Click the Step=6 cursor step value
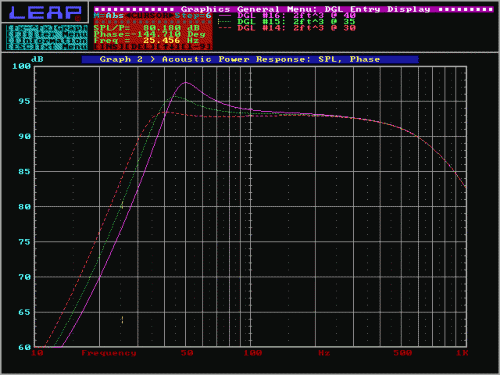This screenshot has width=500, height=375. click(193, 15)
